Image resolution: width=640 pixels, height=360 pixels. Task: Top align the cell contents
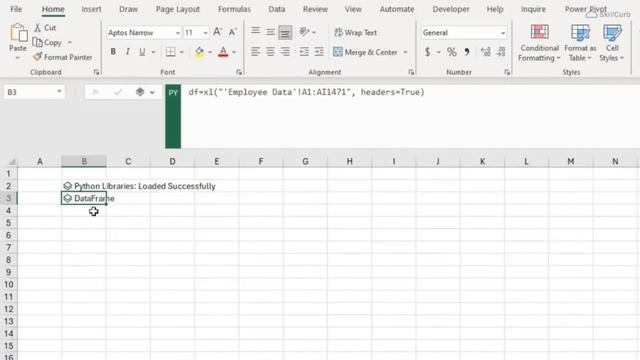tap(256, 32)
